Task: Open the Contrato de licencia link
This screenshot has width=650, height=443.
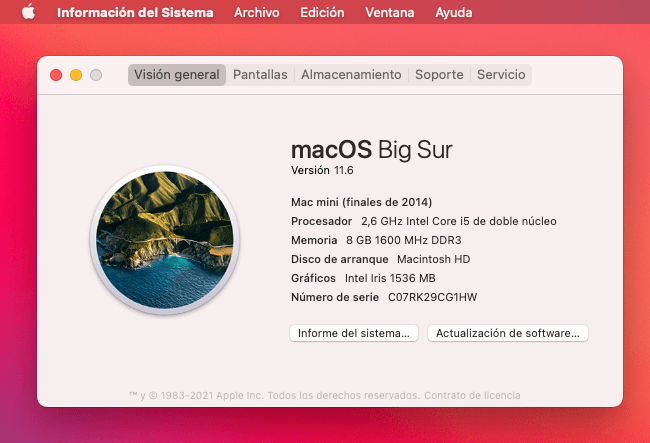Action: [x=472, y=395]
